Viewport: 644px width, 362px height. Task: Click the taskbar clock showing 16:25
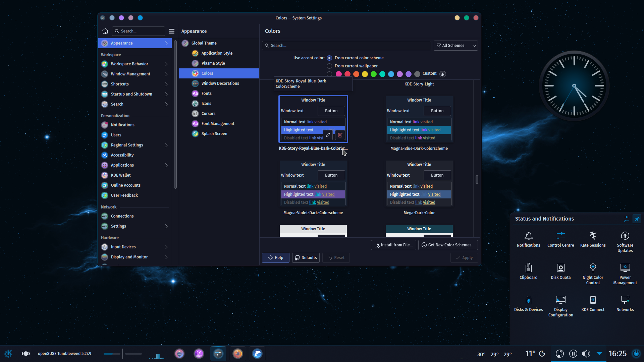[617, 354]
